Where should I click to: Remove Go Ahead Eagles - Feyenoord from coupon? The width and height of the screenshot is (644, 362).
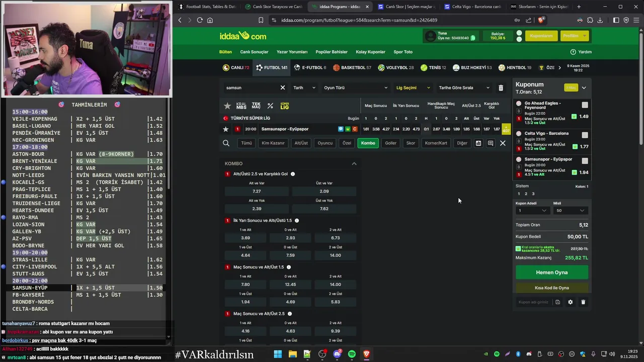coord(519,104)
